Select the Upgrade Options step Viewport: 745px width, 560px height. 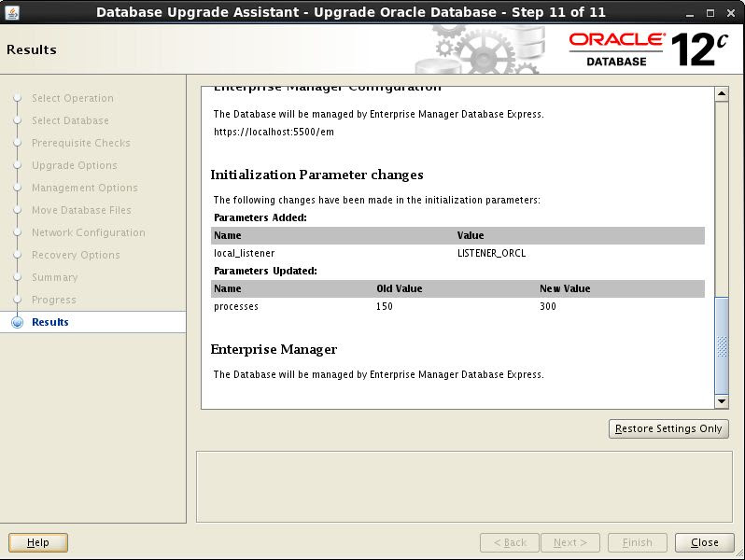[74, 165]
